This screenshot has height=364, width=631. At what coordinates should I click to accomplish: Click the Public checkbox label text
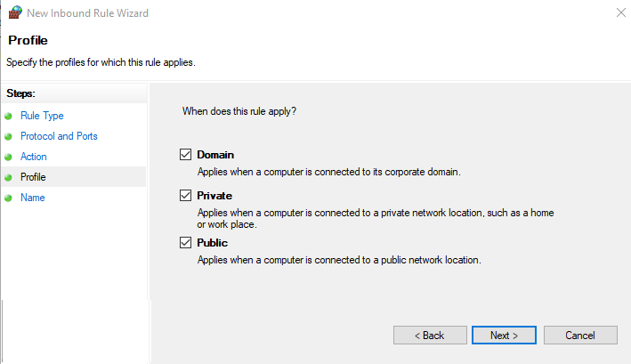(212, 242)
